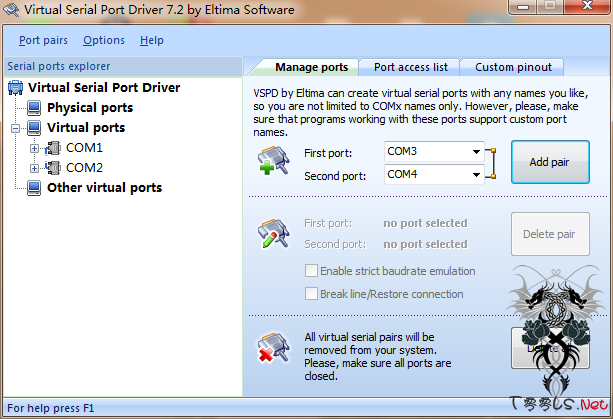Expand the COM2 tree node
Screen dimensions: 613x419
click(x=34, y=168)
